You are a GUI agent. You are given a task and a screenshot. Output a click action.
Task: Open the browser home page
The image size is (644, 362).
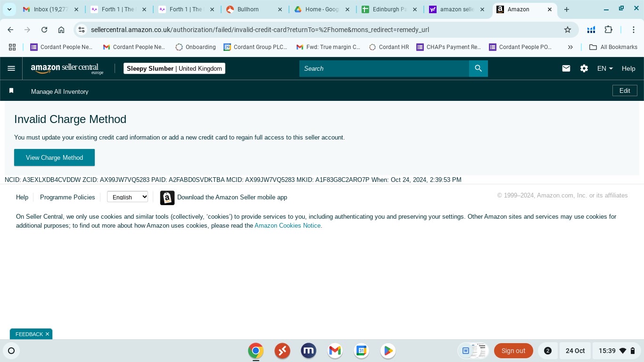coord(61,30)
